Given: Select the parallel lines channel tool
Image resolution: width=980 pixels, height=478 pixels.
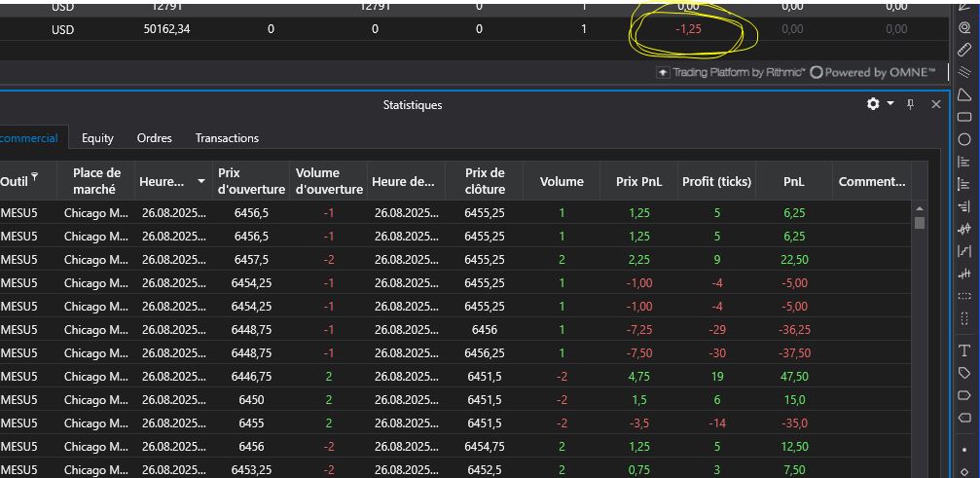Looking at the screenshot, I should pyautogui.click(x=964, y=72).
